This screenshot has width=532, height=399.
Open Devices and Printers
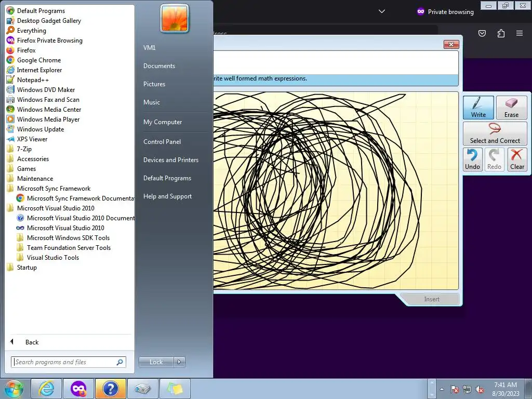pos(170,160)
